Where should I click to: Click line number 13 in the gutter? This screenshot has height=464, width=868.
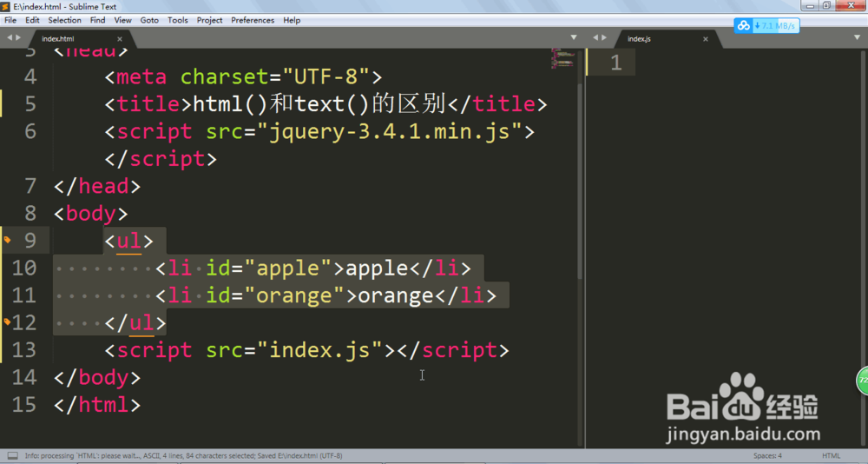[x=24, y=350]
